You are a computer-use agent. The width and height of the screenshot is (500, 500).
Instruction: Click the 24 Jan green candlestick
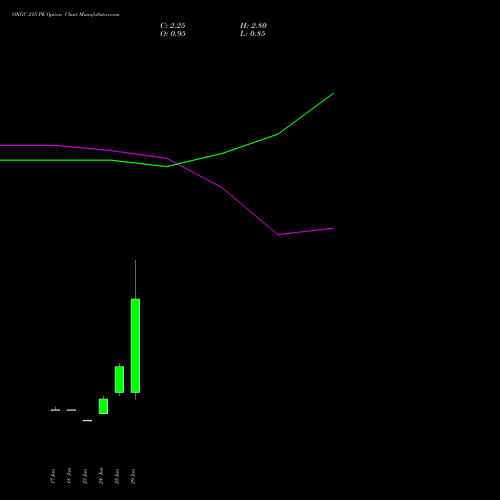click(x=103, y=406)
